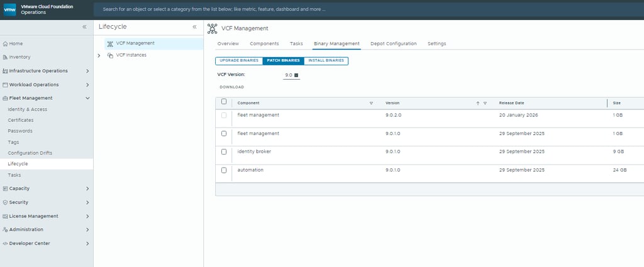The image size is (644, 267).
Task: Click the VCF Management tree icon
Action: click(x=110, y=43)
